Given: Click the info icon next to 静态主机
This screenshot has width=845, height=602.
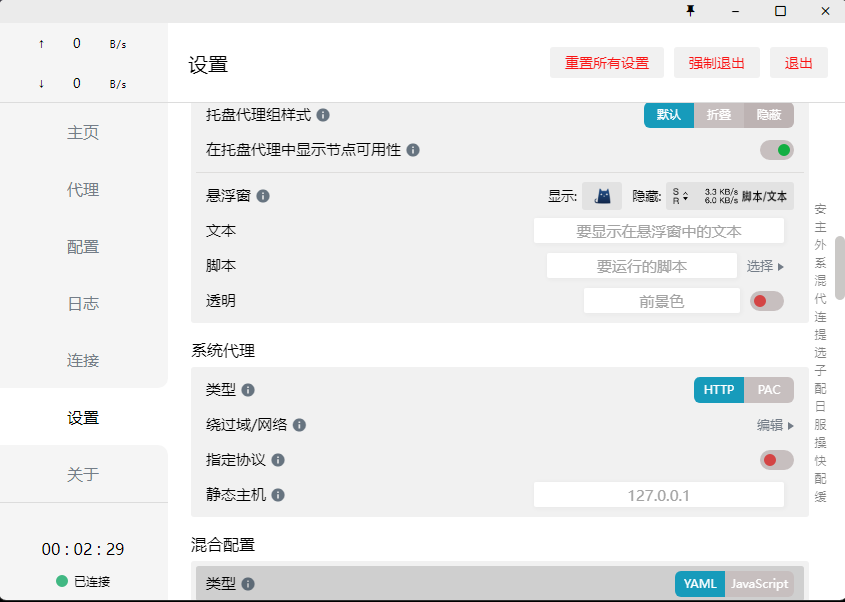Looking at the screenshot, I should [x=278, y=494].
